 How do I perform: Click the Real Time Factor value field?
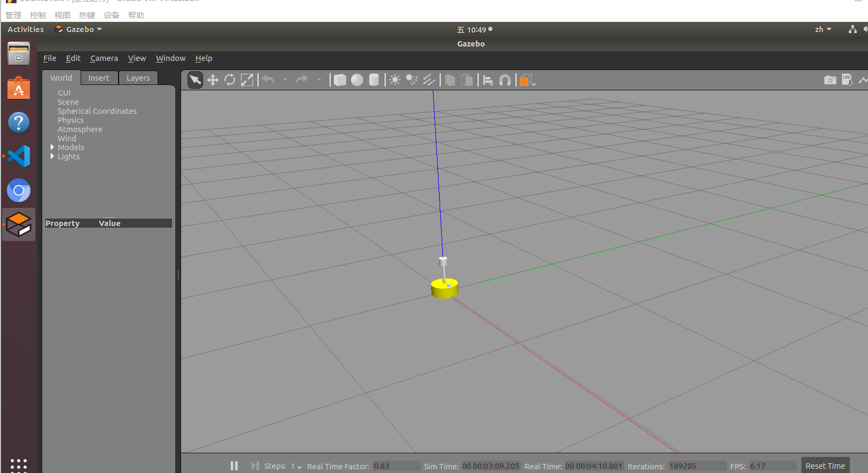[396, 466]
